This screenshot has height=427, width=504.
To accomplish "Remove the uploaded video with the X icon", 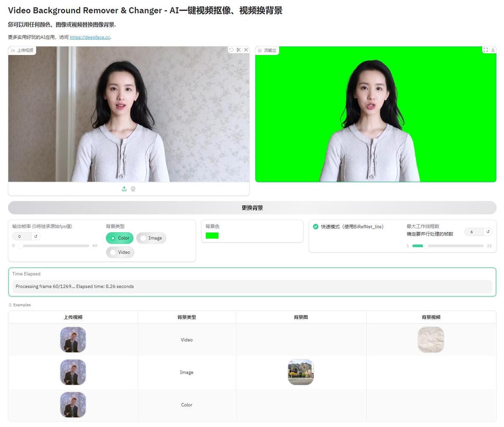I will pyautogui.click(x=246, y=50).
